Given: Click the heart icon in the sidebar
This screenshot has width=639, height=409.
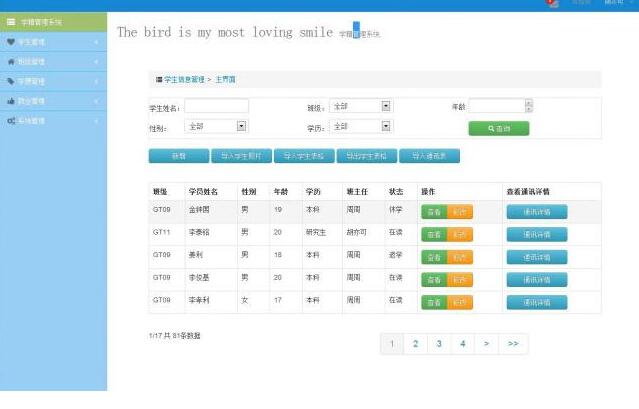Looking at the screenshot, I should pos(10,42).
